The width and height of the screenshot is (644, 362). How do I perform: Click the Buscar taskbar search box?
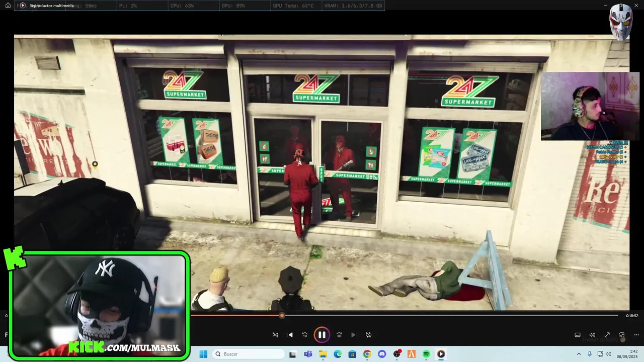tap(249, 354)
